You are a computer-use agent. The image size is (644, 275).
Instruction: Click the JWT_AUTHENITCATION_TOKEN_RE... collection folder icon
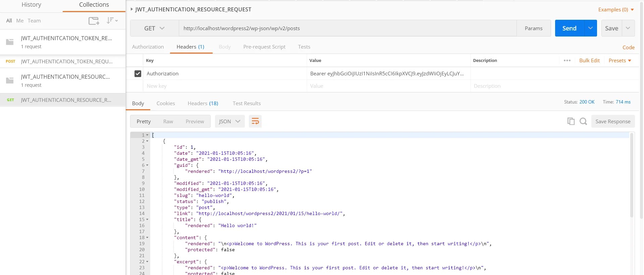coord(10,42)
